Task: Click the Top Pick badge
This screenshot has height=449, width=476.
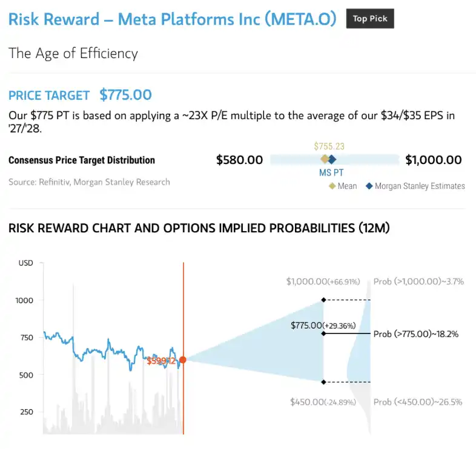Action: click(x=370, y=19)
